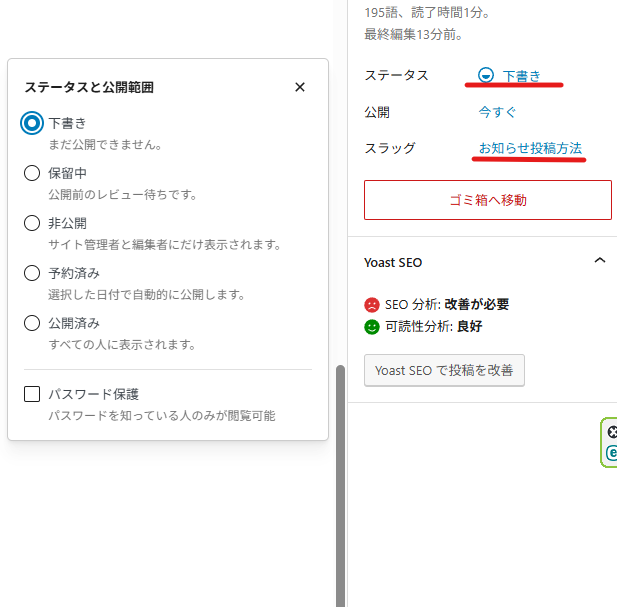Select the 下書き radio button

(x=32, y=123)
